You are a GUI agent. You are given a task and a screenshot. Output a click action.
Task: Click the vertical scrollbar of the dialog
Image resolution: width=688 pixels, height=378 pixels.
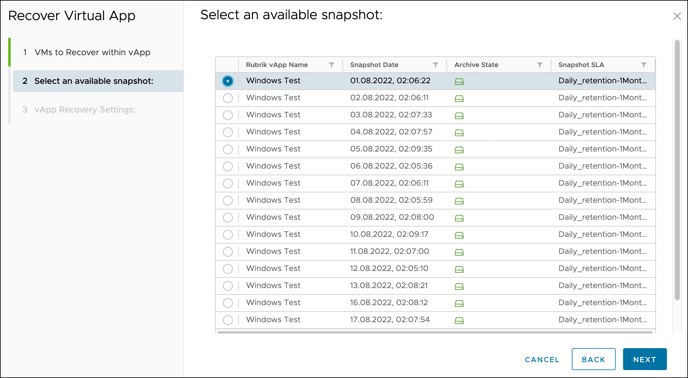[677, 170]
